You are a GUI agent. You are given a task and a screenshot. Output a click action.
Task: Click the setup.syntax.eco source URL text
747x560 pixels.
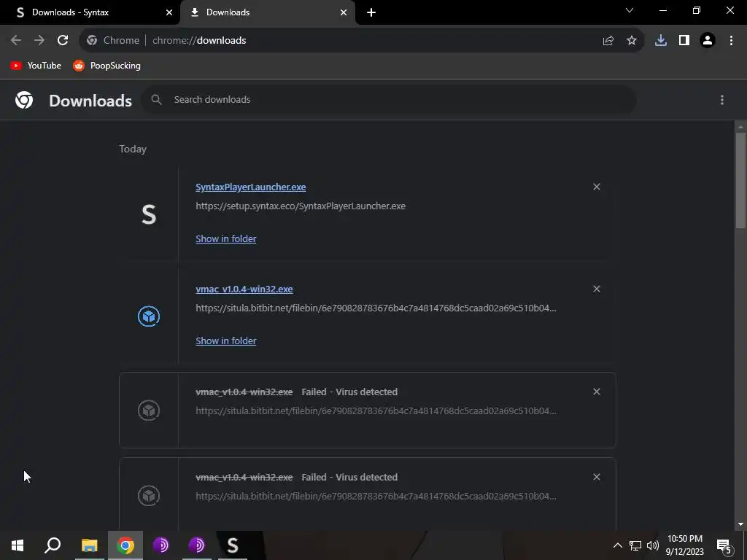pos(301,206)
